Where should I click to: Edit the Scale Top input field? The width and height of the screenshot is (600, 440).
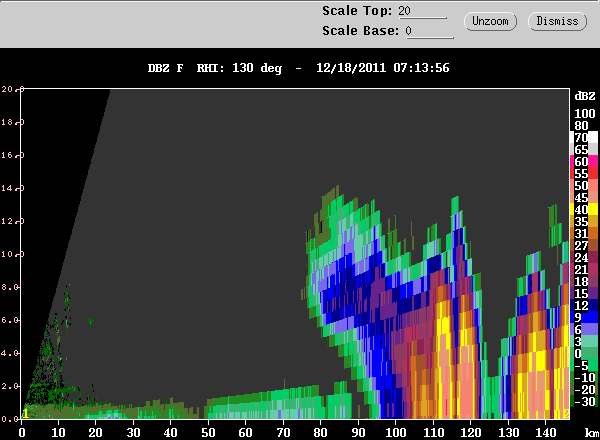tap(422, 11)
